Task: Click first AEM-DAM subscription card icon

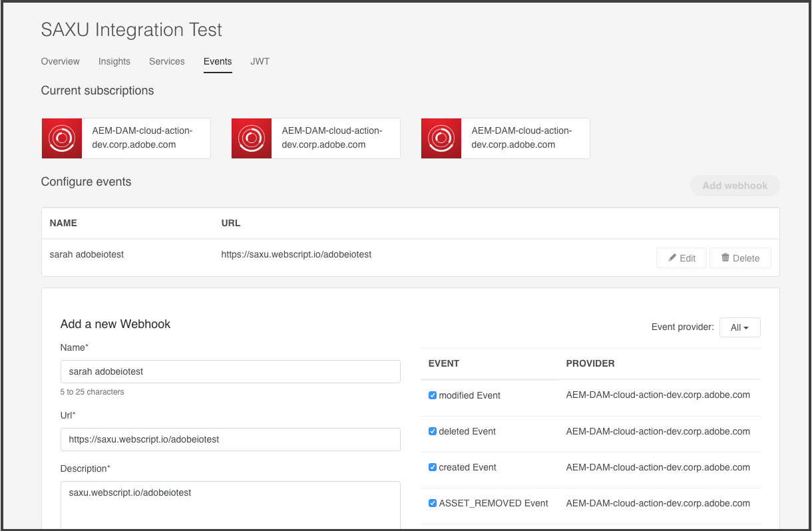Action: pyautogui.click(x=62, y=138)
